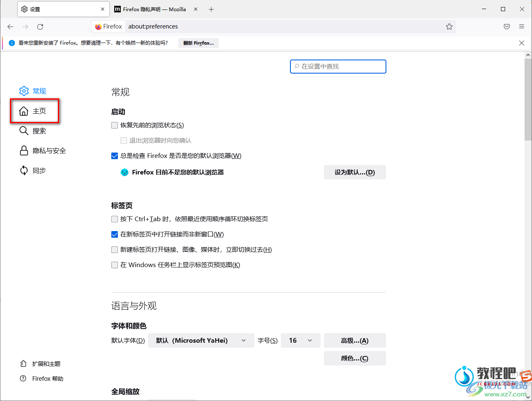This screenshot has height=401, width=532.
Task: Reload the page with the refresh icon
Action: point(40,26)
